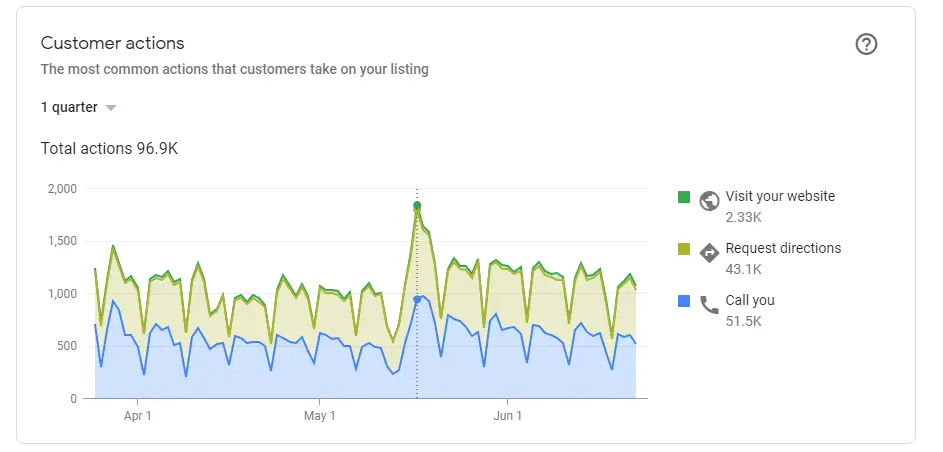Click the Jun 1 axis label
This screenshot has width=943, height=452.
507,416
